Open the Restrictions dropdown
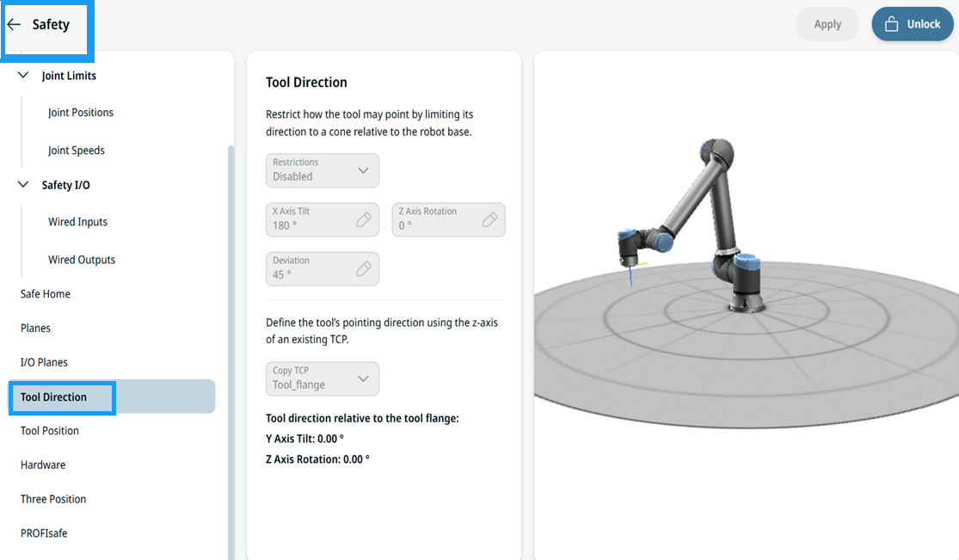This screenshot has height=560, width=959. coord(323,170)
